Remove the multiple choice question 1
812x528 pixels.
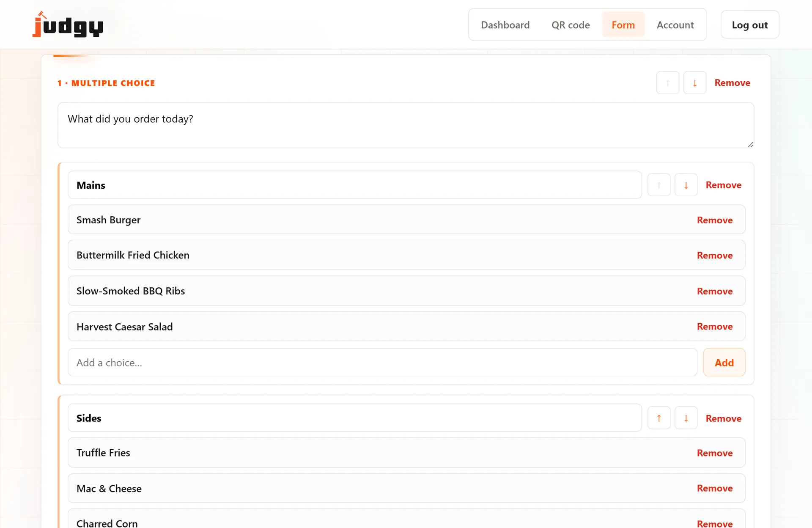coord(732,83)
